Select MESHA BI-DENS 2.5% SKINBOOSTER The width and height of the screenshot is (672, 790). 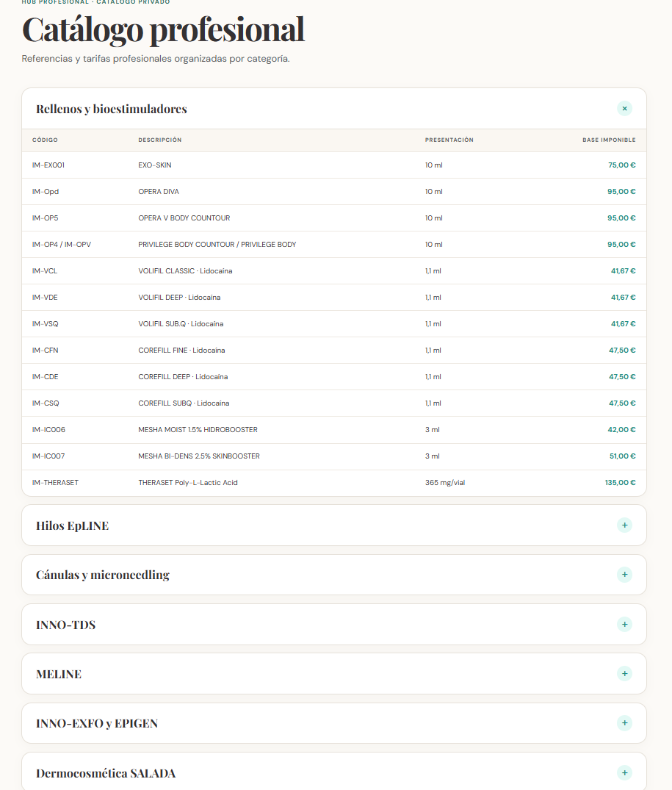click(x=199, y=456)
